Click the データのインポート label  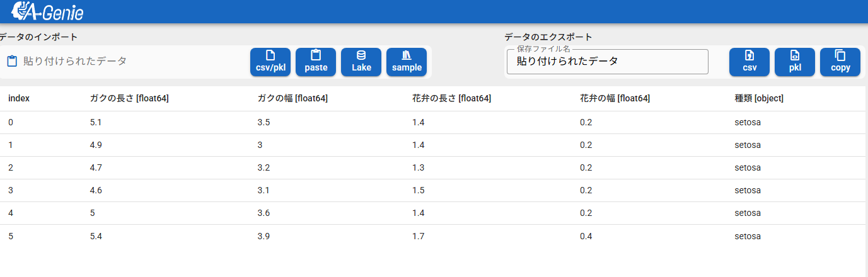(x=39, y=37)
